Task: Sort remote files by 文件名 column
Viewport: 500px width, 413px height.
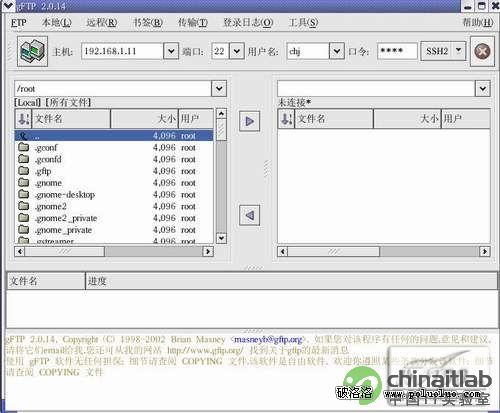Action: 334,119
